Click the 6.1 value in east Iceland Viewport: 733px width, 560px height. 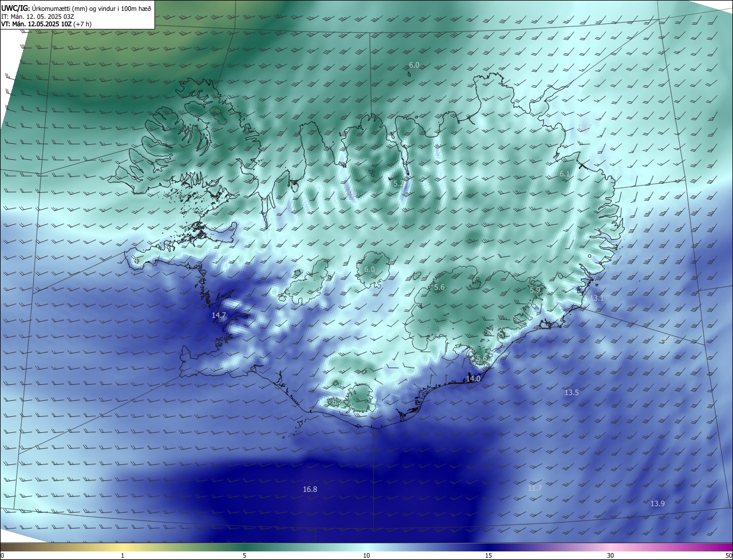pos(565,173)
